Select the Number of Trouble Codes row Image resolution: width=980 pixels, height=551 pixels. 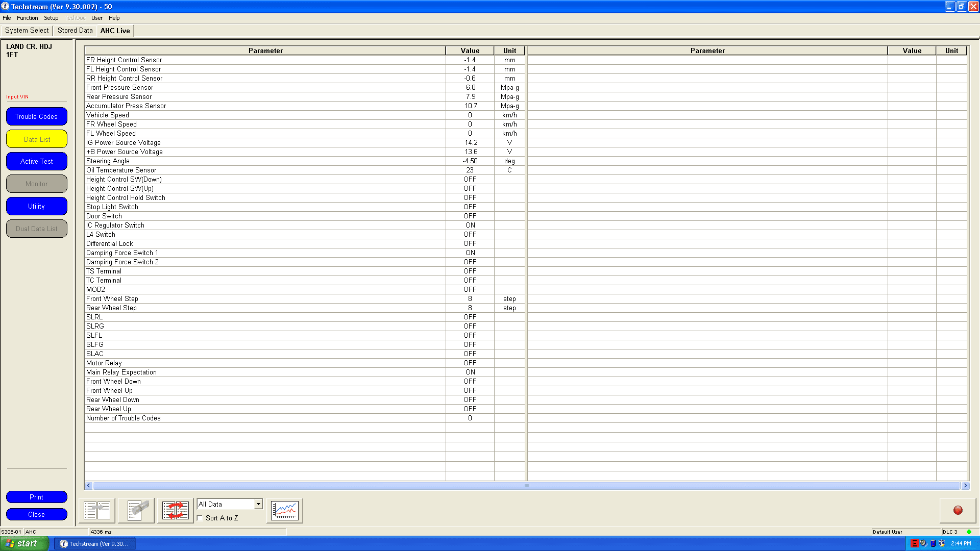tap(305, 418)
